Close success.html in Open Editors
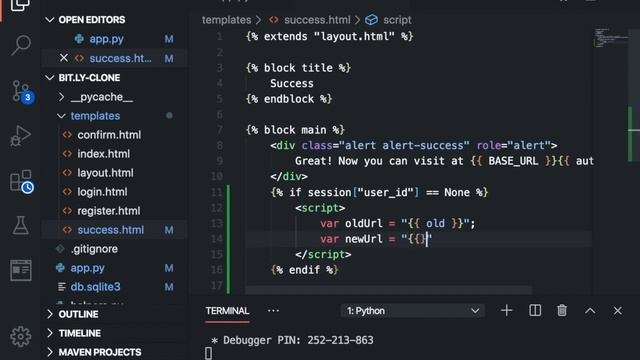The image size is (640, 360). [64, 58]
